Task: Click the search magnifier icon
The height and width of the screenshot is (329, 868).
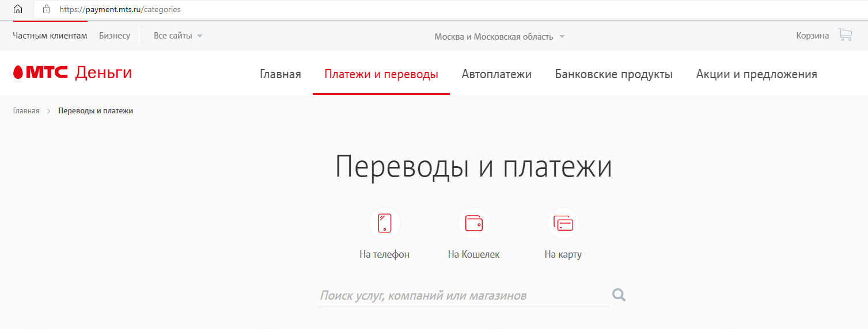Action: [619, 295]
